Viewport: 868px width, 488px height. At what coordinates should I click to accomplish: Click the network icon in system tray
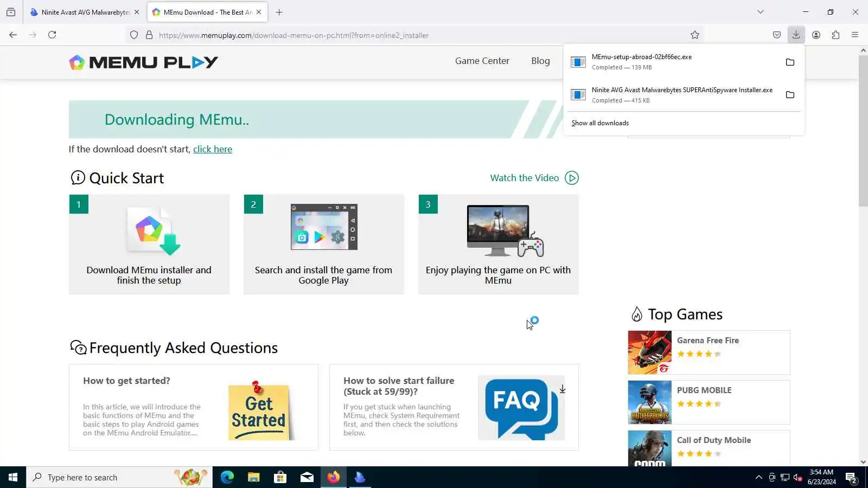785,478
